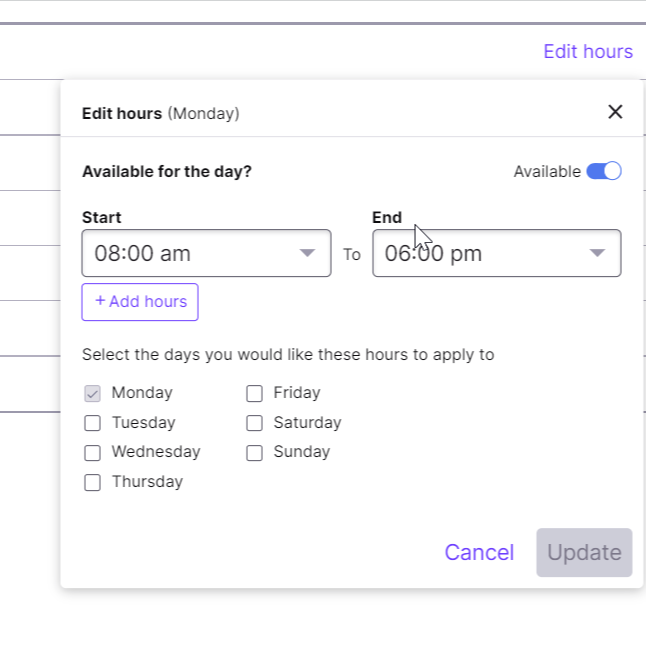The image size is (646, 651).
Task: Select the Friday checkbox
Action: (255, 394)
